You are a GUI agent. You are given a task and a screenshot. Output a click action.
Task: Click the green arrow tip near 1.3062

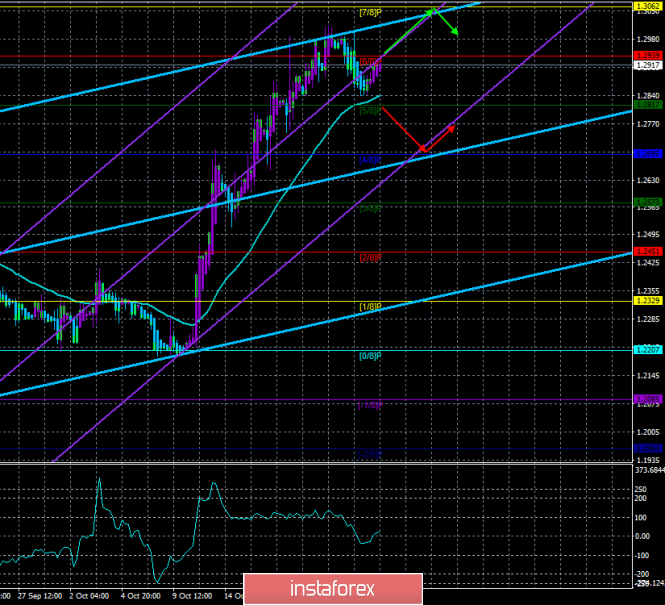pyautogui.click(x=432, y=11)
